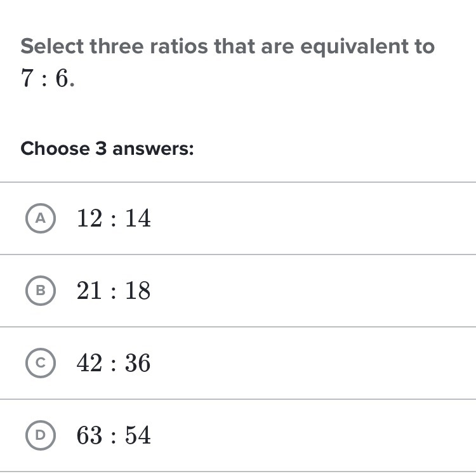Image resolution: width=476 pixels, height=476 pixels.
Task: Click the number 54 in option D
Action: pos(138,435)
